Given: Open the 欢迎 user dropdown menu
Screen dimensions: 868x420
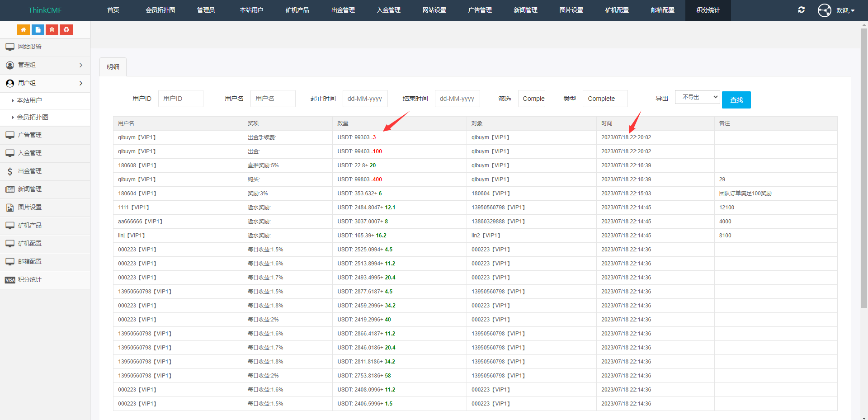Looking at the screenshot, I should pos(845,10).
